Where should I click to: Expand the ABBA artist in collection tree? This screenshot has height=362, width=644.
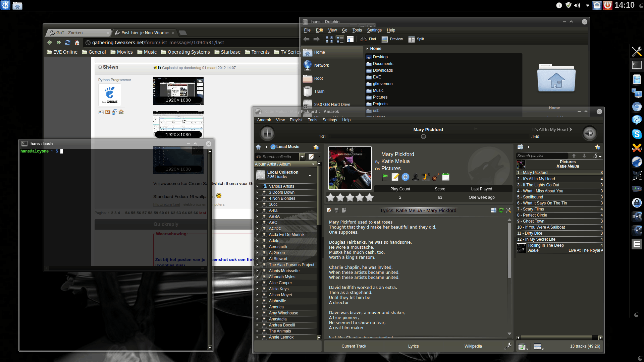[257, 217]
